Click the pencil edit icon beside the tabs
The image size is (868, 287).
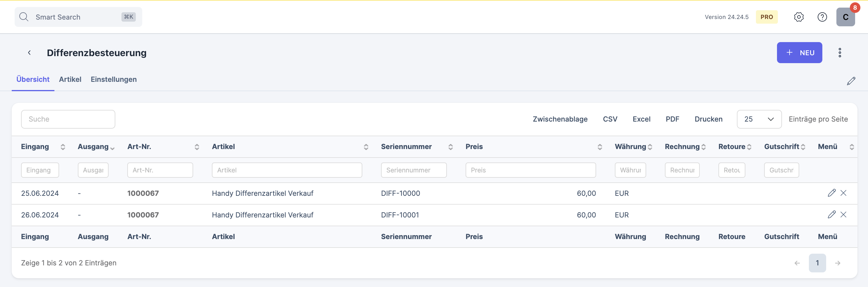[850, 81]
